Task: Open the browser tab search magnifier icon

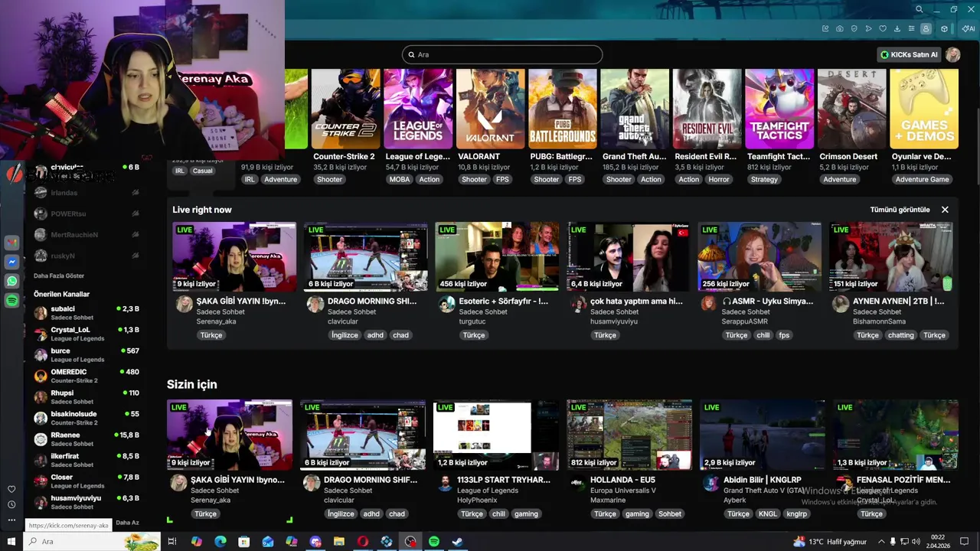Action: (919, 9)
